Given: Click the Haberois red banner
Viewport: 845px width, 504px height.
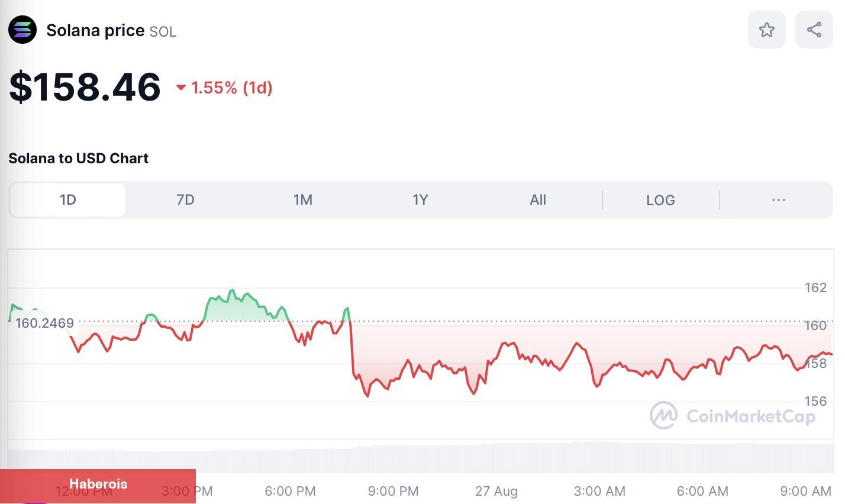Looking at the screenshot, I should click(x=98, y=486).
